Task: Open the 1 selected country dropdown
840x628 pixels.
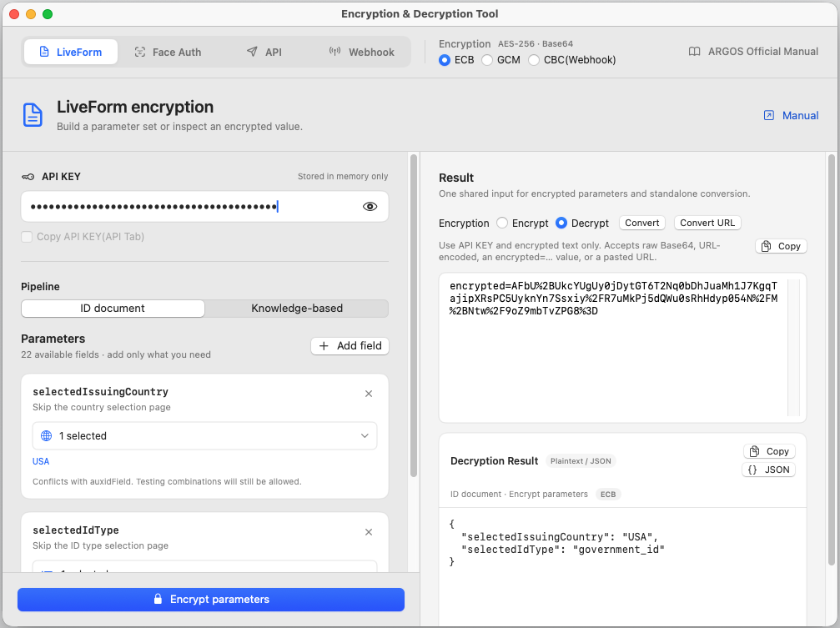Action: pos(204,436)
